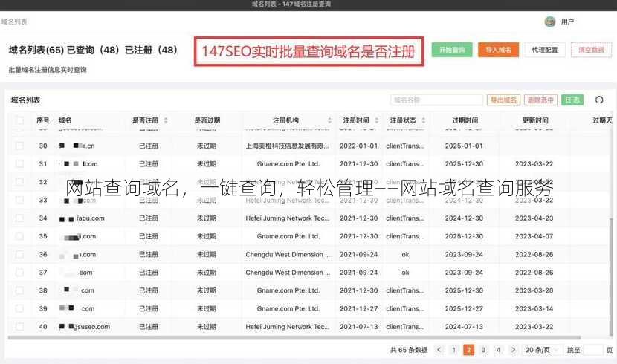Image resolution: width=617 pixels, height=364 pixels.
Task: Click the 2023-03-14 update date cell
Action: pos(534,308)
